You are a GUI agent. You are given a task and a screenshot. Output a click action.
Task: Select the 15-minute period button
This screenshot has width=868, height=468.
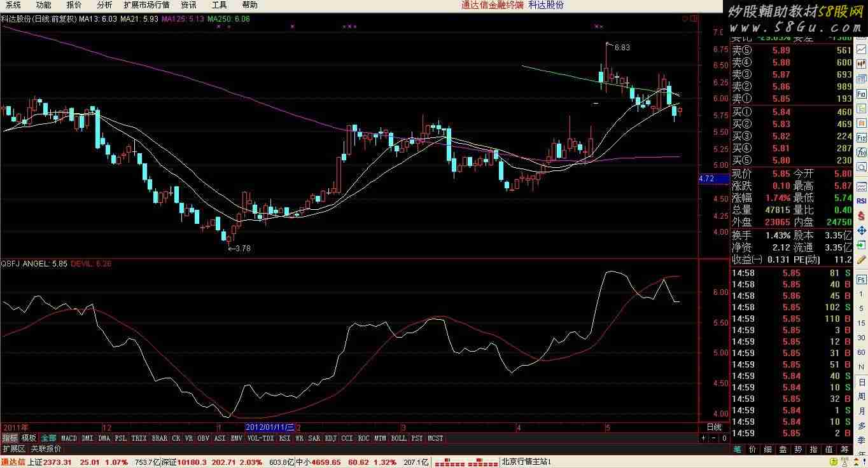(x=862, y=323)
